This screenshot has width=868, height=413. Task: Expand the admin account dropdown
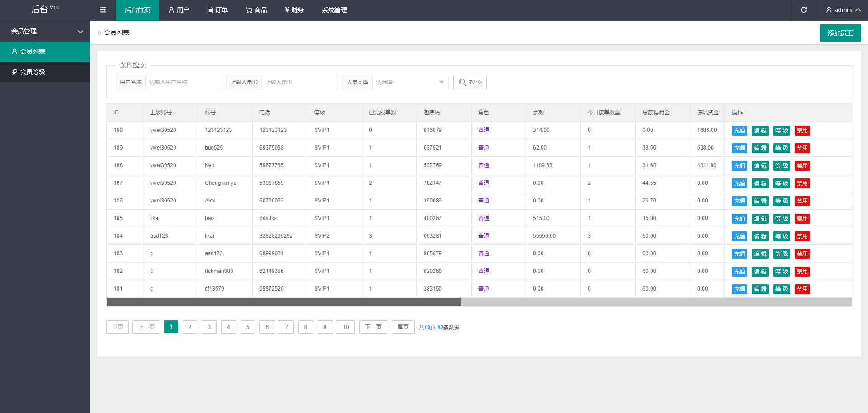(843, 10)
